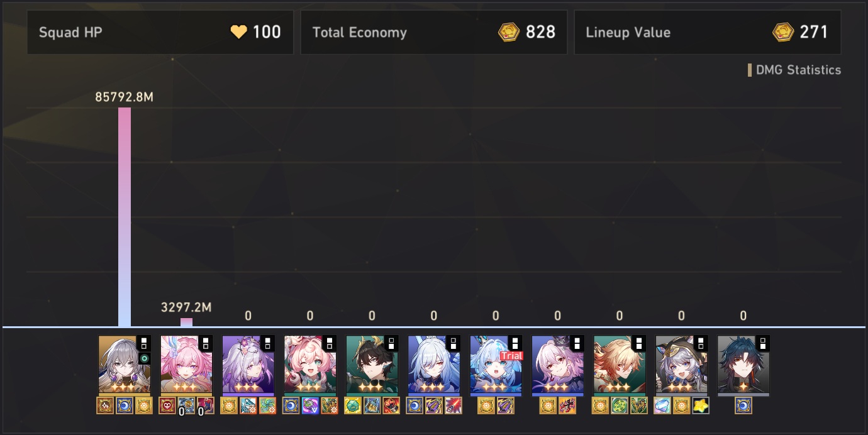
Task: Select the Trial blue-haired character portrait
Action: pyautogui.click(x=496, y=365)
